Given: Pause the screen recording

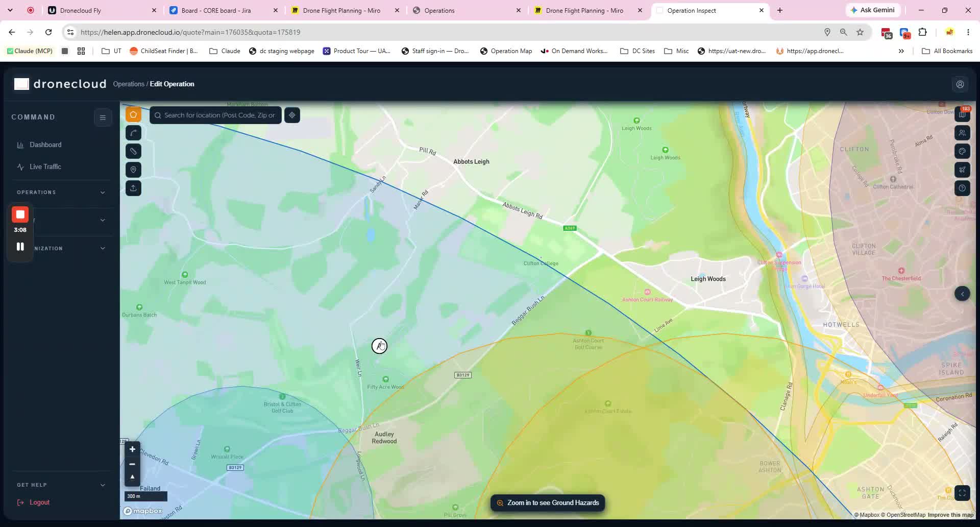Looking at the screenshot, I should [20, 247].
